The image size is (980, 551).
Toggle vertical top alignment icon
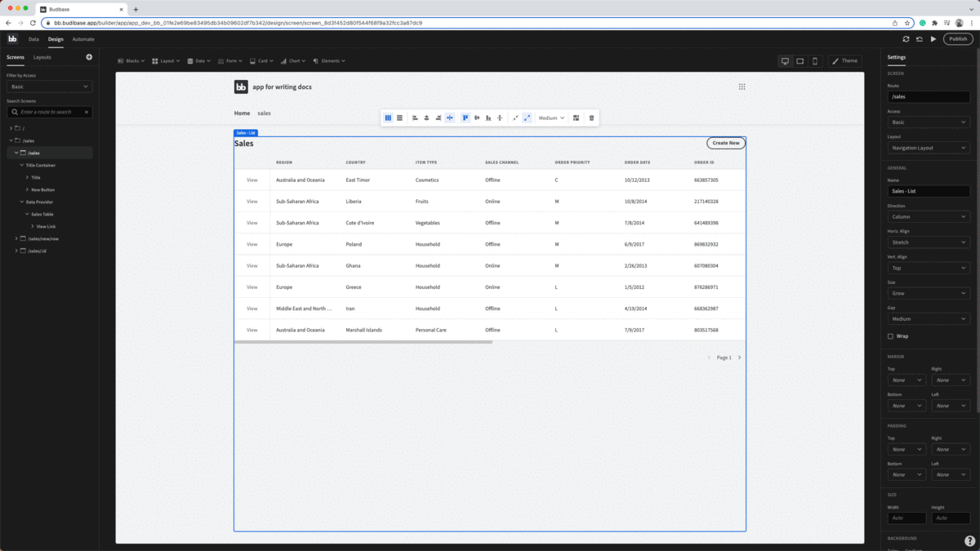pyautogui.click(x=465, y=118)
